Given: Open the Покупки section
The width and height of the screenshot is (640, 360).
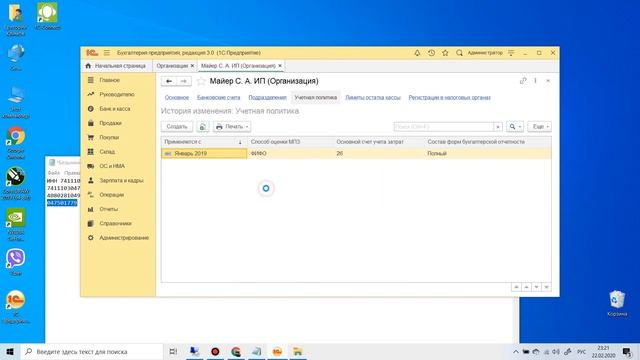Looking at the screenshot, I should [109, 138].
